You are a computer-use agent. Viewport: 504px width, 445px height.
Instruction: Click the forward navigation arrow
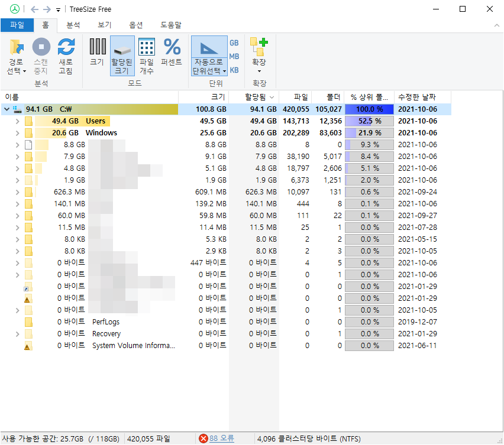click(x=47, y=9)
